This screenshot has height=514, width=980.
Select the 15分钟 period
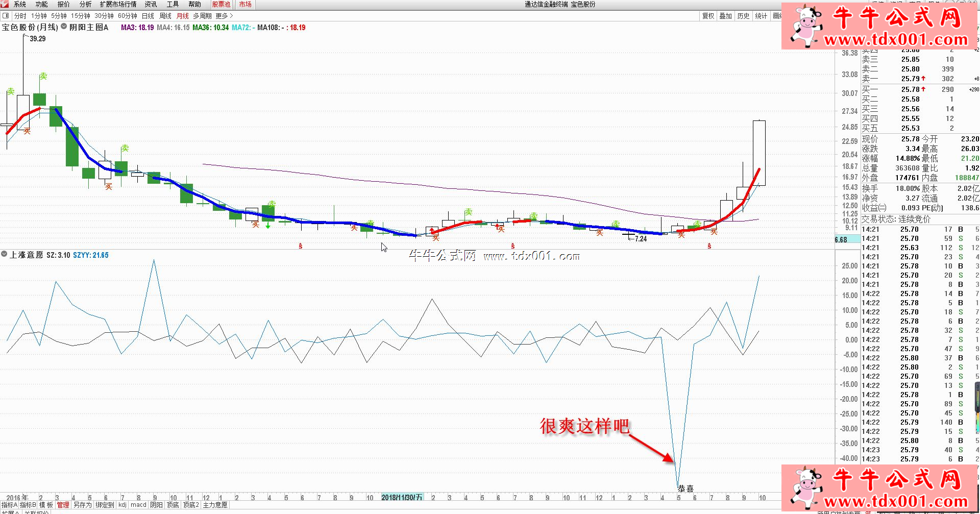tap(81, 16)
